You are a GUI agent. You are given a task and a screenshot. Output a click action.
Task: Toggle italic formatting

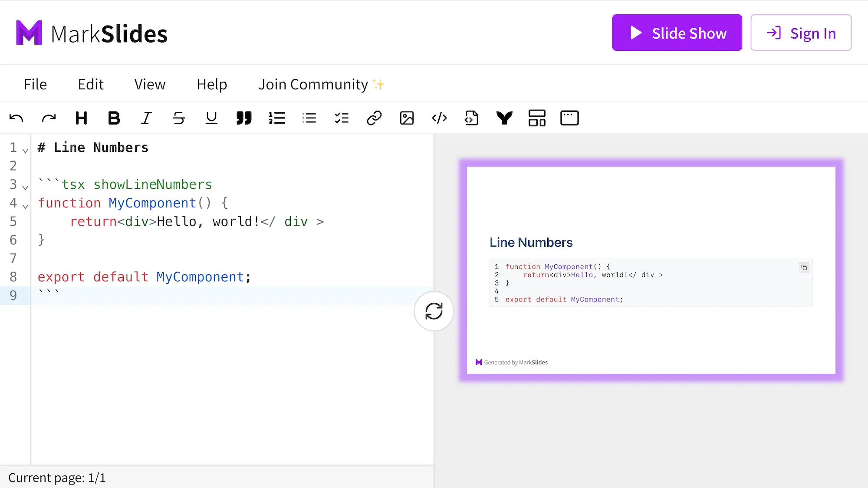[146, 118]
